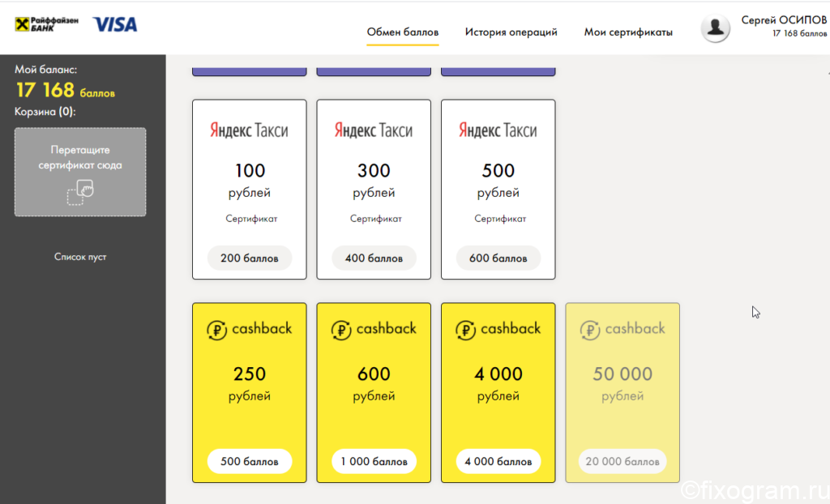Click Яндекс Такси logo on 100 rubles card
The height and width of the screenshot is (504, 830).
(250, 130)
